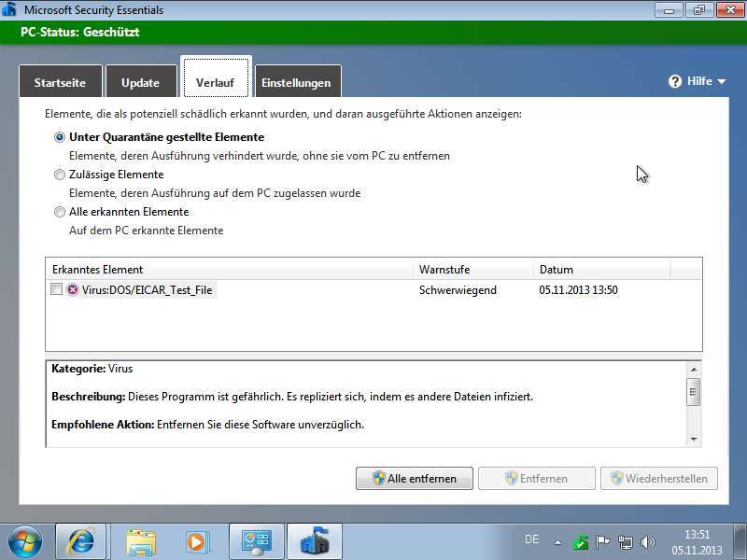Click the details pane scroll down arrow
Screen dimensions: 747x560
tap(694, 439)
